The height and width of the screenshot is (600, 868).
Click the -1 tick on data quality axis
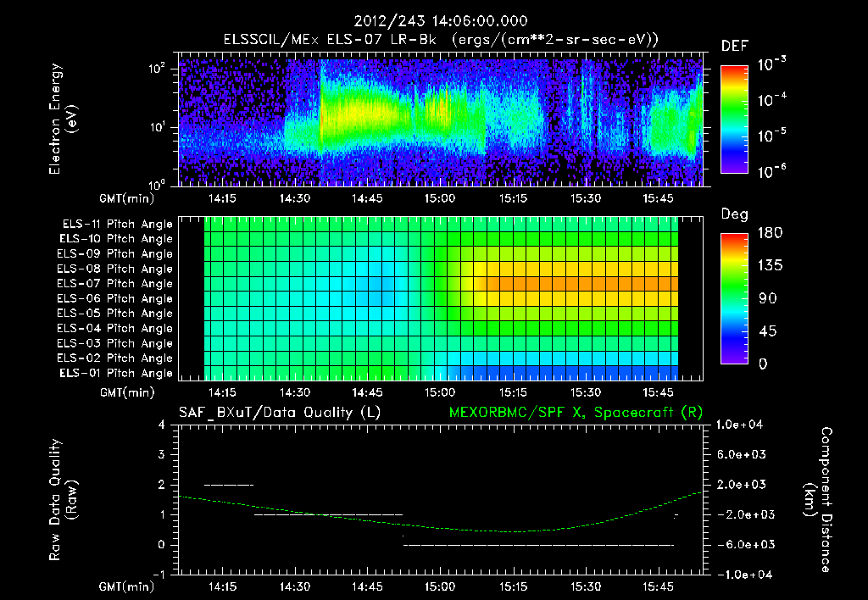159,575
